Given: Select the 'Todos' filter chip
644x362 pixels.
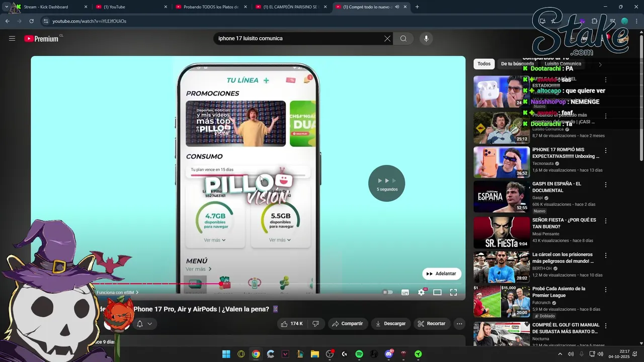Looking at the screenshot, I should coord(484,64).
